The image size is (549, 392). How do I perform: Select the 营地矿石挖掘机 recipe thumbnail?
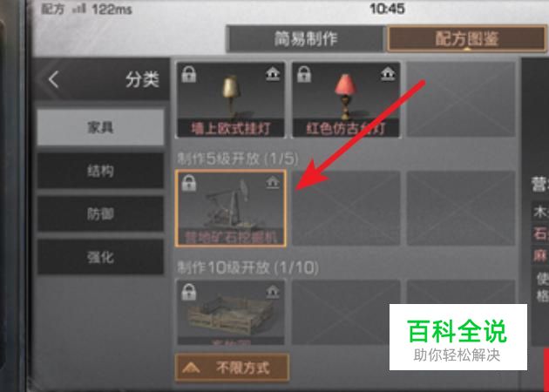(x=231, y=208)
